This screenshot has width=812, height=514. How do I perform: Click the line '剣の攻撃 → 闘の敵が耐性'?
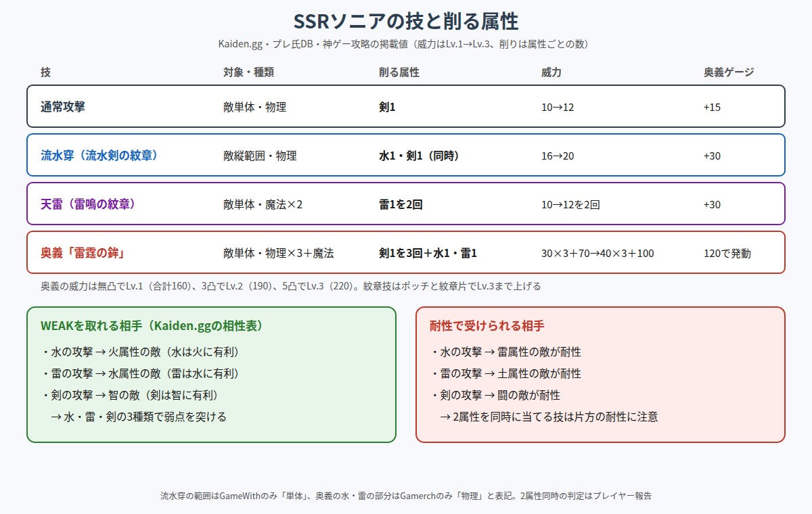495,395
